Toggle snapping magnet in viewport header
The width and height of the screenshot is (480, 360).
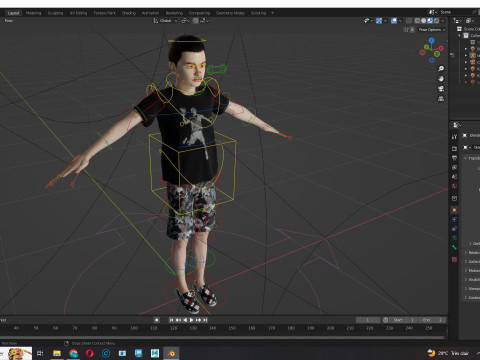[x=196, y=21]
